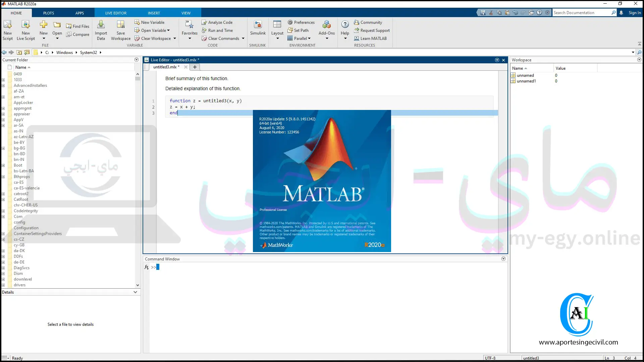Click the New Script icon

7,30
